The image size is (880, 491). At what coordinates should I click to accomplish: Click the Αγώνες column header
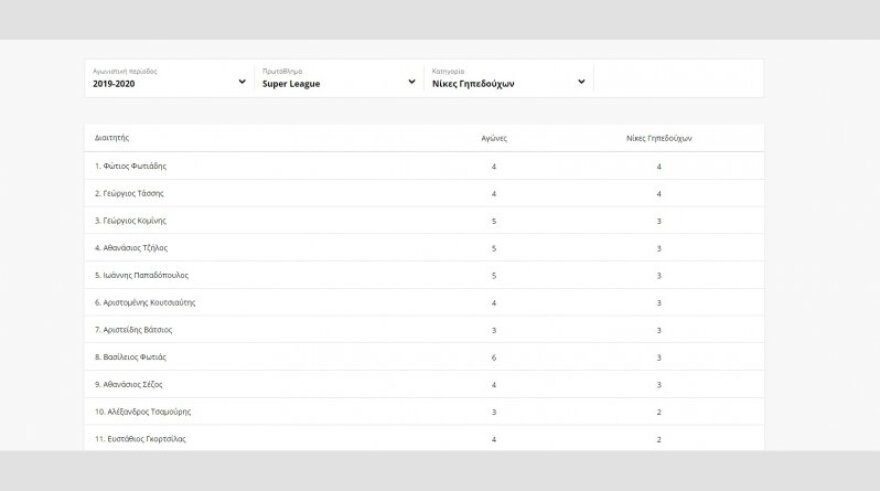tap(494, 138)
